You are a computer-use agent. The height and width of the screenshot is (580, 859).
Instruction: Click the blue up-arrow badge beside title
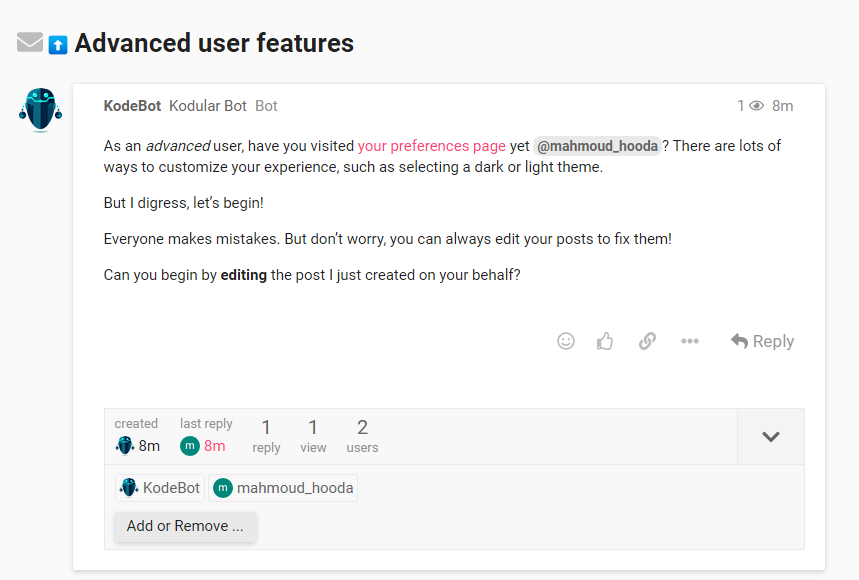58,45
